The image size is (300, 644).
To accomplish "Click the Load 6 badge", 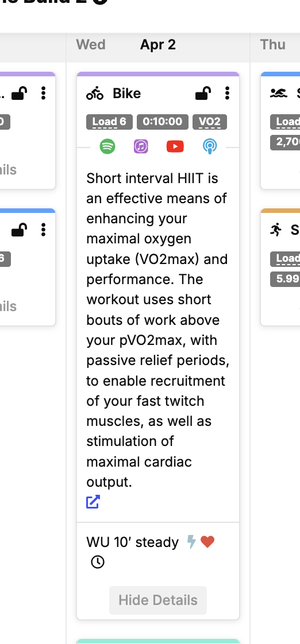I will tap(109, 122).
